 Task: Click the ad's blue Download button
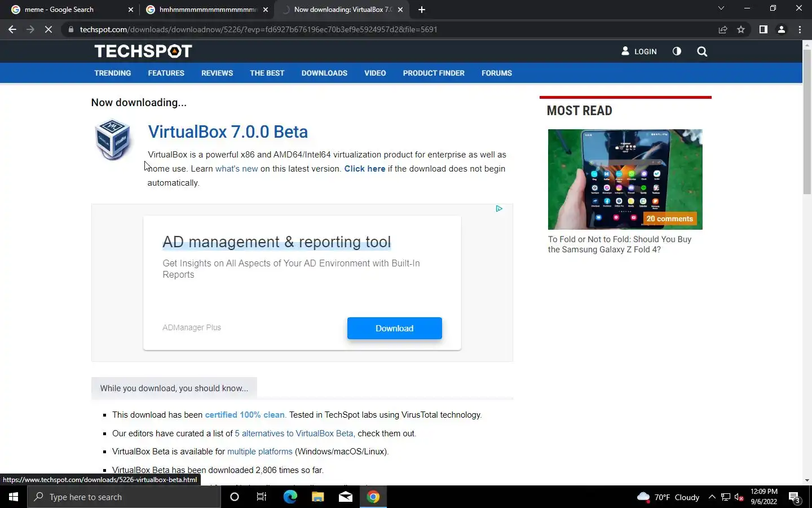click(395, 329)
